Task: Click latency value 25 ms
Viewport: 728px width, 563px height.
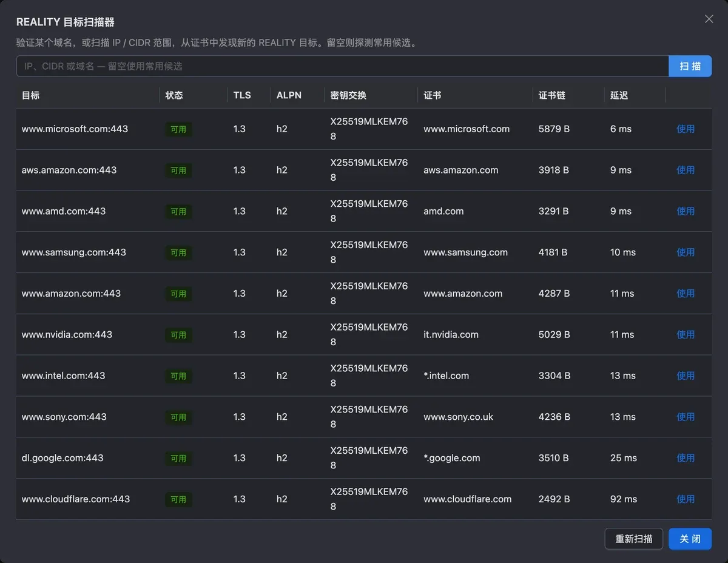Action: 624,458
